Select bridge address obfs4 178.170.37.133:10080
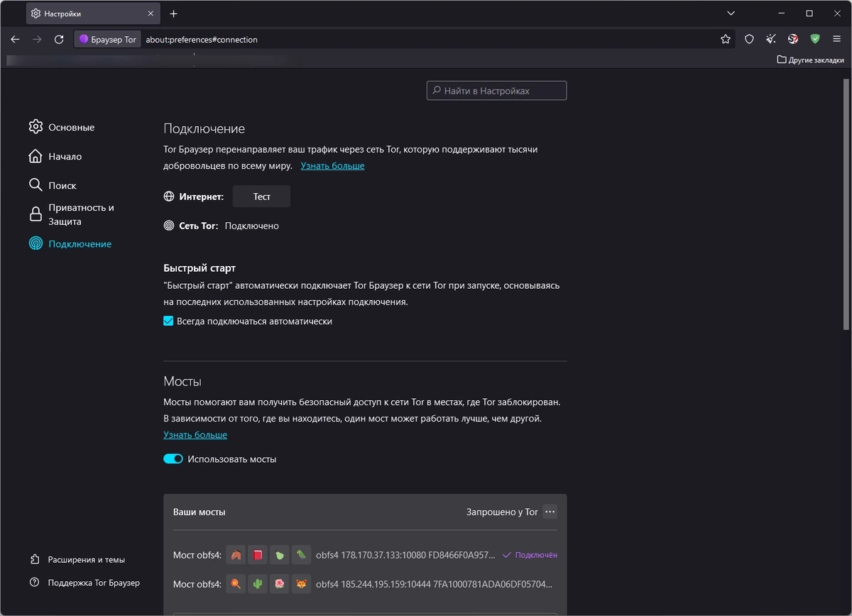This screenshot has height=616, width=852. tap(405, 555)
